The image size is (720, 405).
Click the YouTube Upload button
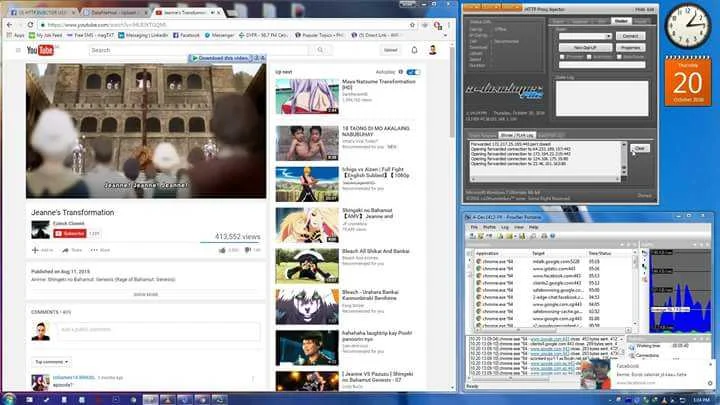(x=390, y=50)
